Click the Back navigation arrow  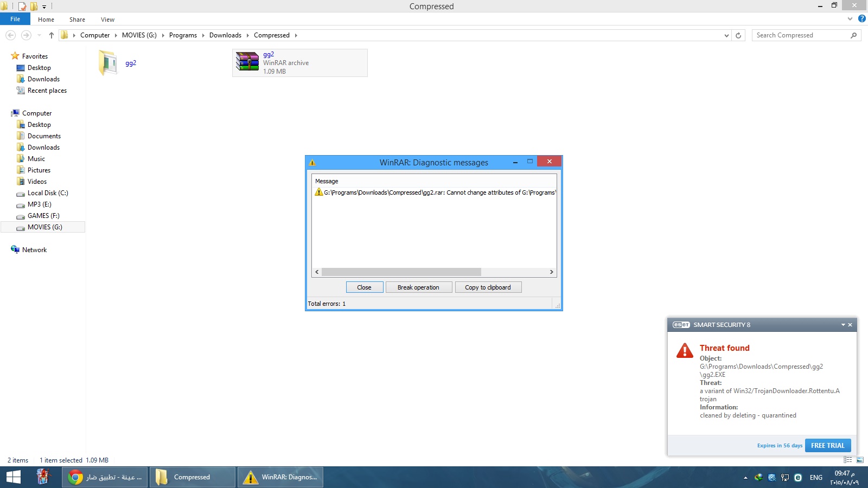[10, 35]
